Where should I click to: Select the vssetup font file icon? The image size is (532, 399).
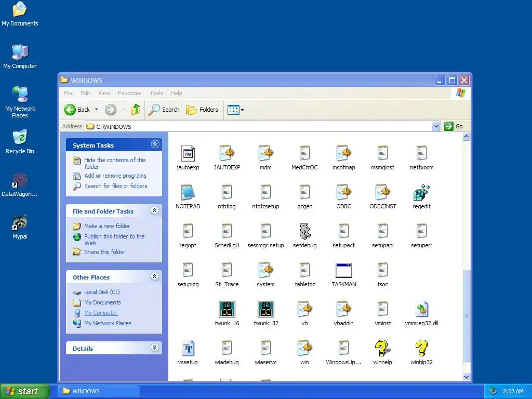click(188, 348)
